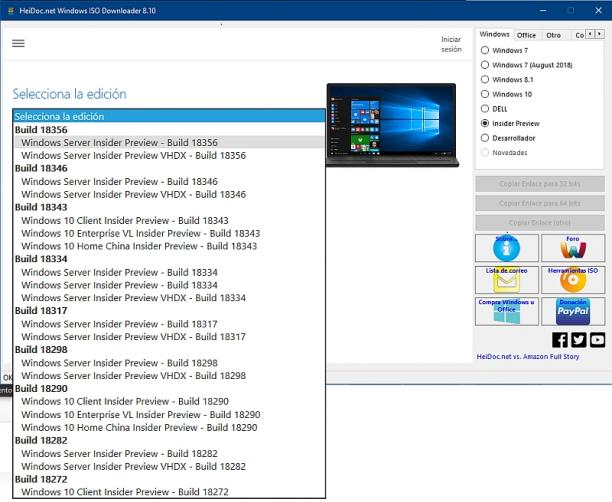612x502 pixels.
Task: Open the Lista de correo button
Action: [507, 280]
